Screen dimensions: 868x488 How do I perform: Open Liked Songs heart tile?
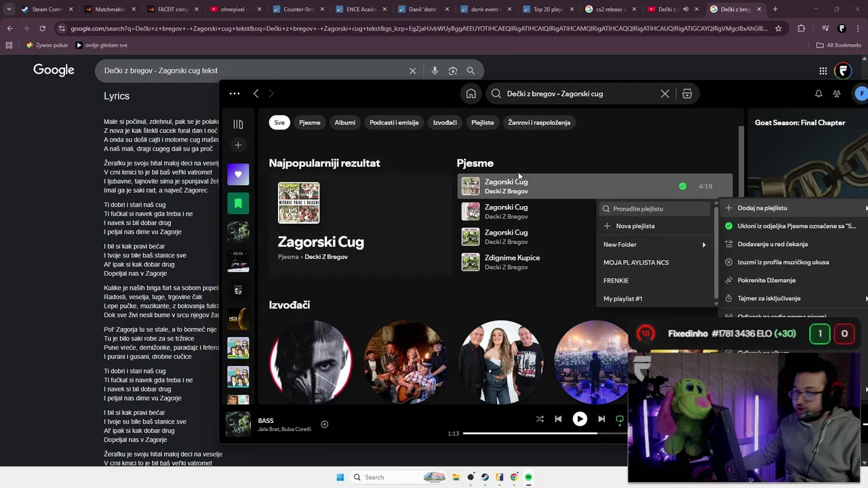click(x=238, y=174)
